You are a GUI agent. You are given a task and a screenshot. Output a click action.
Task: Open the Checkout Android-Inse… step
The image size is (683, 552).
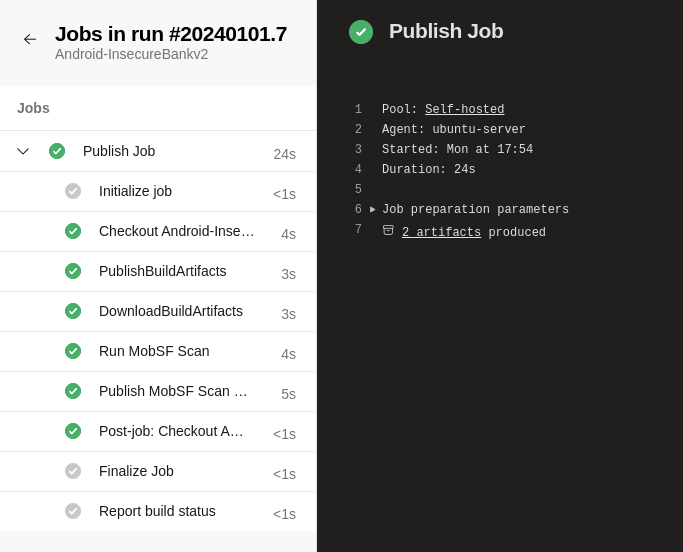[158, 232]
